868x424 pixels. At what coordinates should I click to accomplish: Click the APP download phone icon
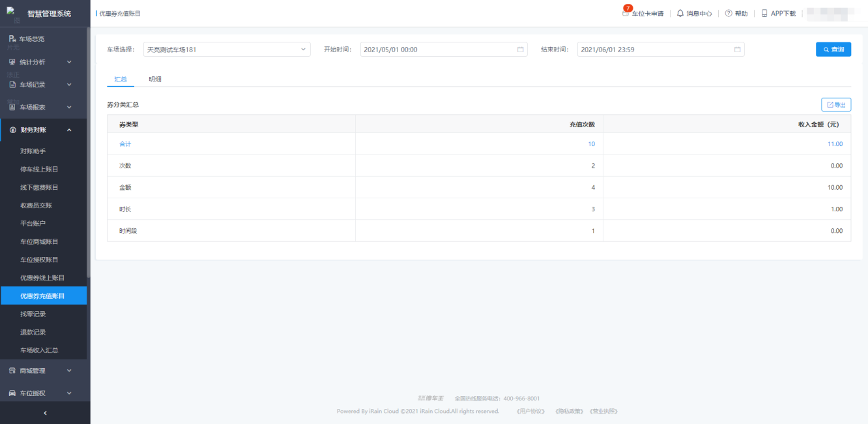[x=764, y=14]
